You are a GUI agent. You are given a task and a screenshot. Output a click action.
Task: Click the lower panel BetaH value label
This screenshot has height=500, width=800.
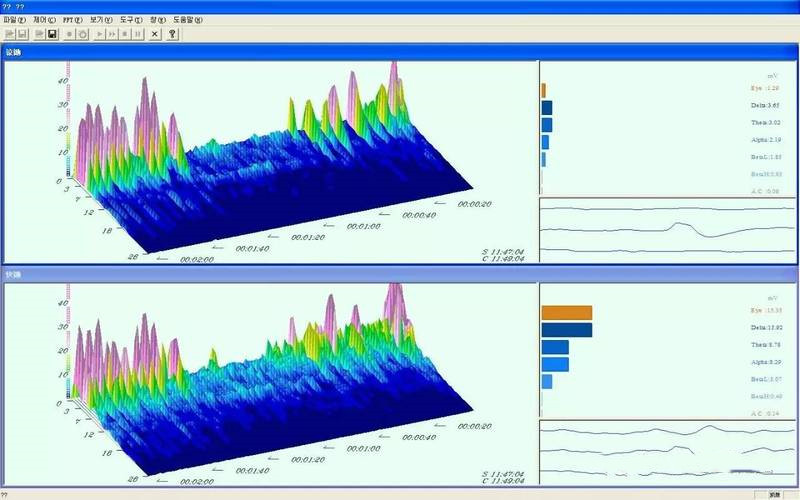tap(766, 396)
